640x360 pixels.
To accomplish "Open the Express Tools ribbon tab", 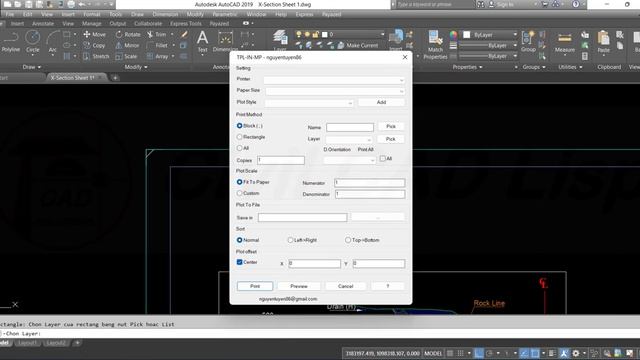I will tap(186, 24).
